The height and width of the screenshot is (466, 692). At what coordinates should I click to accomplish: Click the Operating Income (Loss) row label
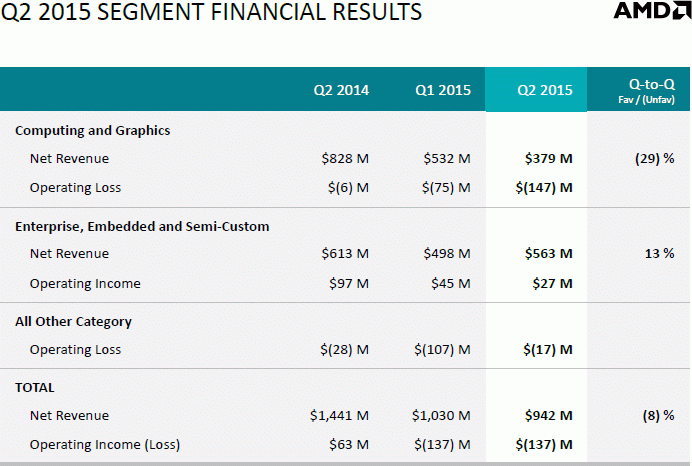coord(105,444)
